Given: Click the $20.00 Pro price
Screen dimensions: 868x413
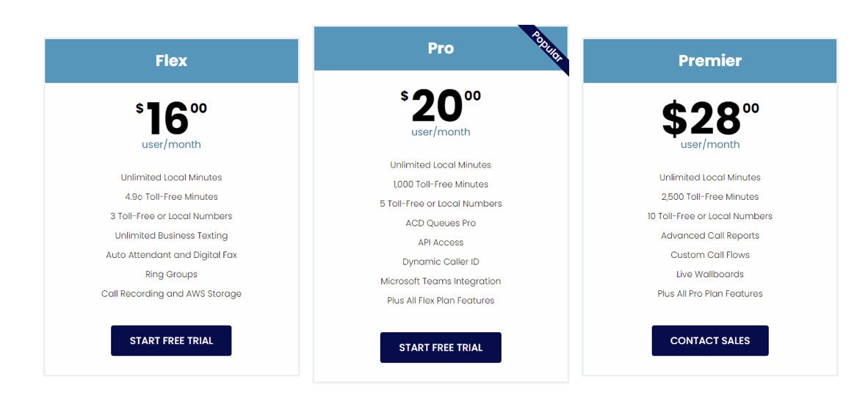Looking at the screenshot, I should point(441,105).
